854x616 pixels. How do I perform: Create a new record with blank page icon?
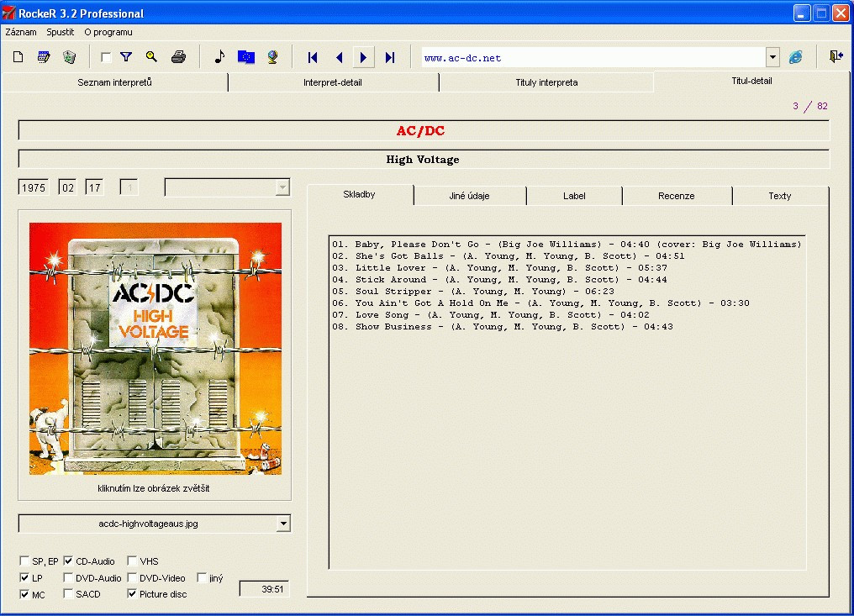click(18, 57)
